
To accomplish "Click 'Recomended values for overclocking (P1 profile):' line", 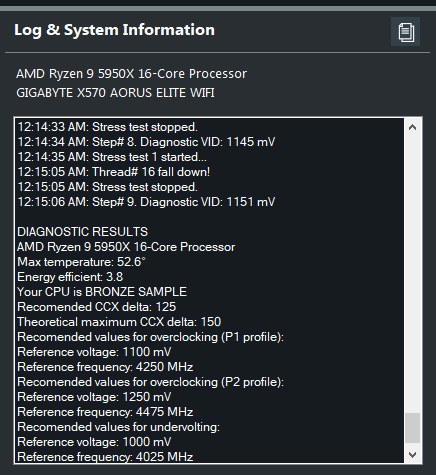I will [x=151, y=337].
